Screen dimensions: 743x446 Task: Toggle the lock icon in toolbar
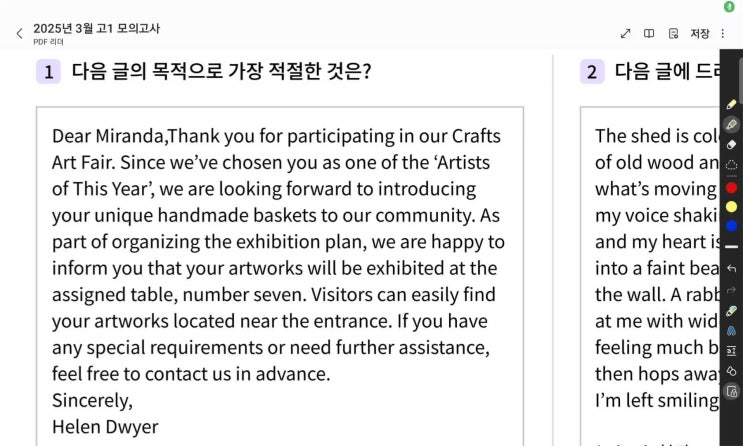731,392
